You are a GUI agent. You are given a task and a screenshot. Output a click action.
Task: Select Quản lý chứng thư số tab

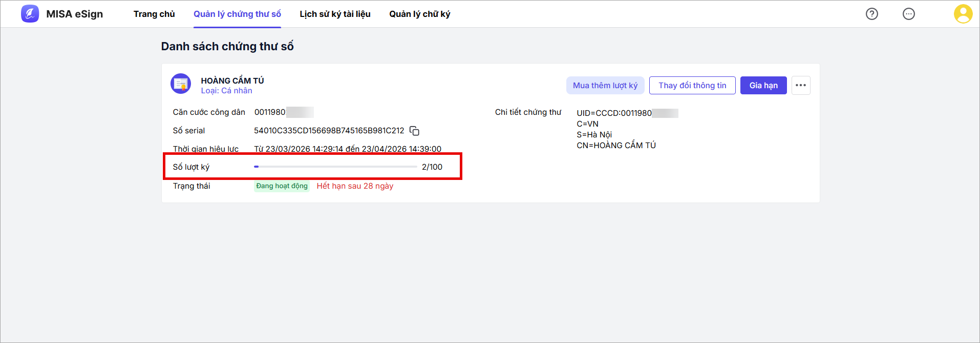pyautogui.click(x=237, y=14)
